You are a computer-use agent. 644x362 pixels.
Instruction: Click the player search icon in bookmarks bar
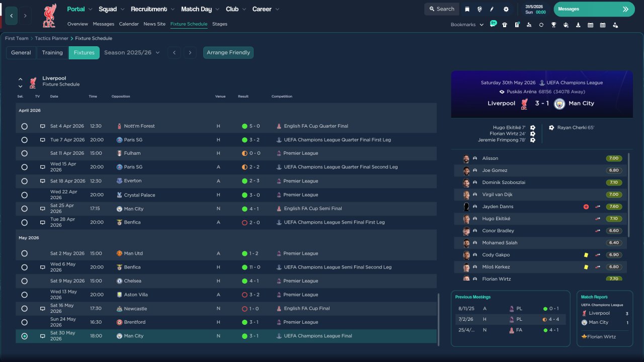coord(529,25)
